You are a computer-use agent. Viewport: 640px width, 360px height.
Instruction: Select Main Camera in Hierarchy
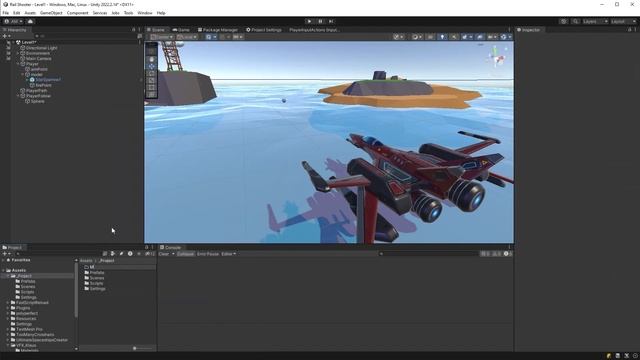click(x=38, y=58)
